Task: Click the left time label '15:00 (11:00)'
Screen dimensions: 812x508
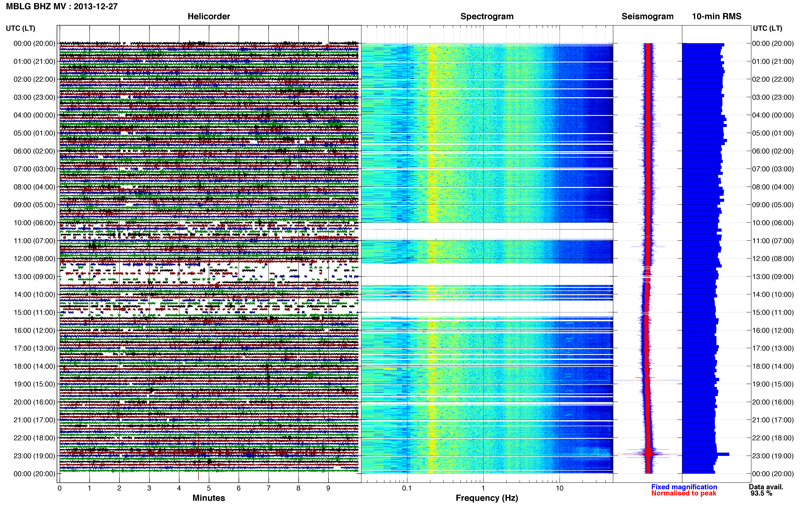Action: (34, 312)
